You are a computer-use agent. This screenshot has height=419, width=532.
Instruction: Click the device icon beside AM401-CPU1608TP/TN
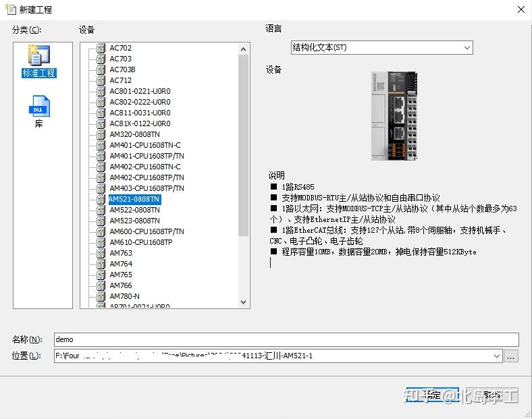101,156
